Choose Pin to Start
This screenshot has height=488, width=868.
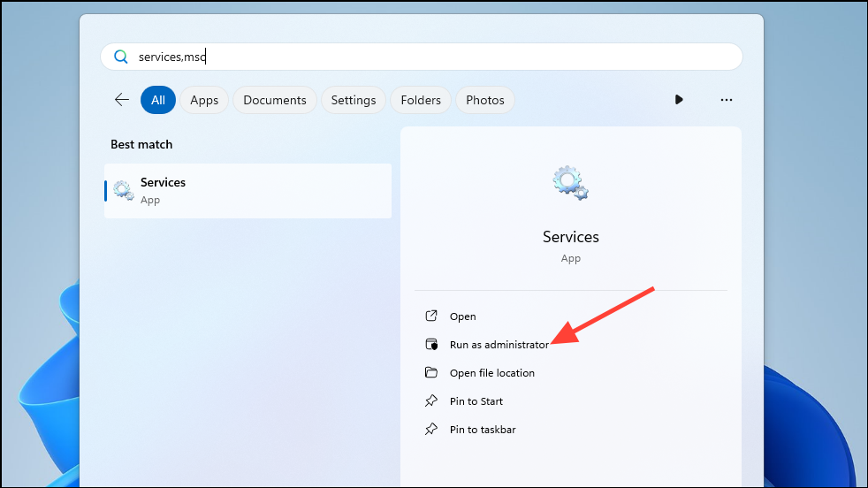[476, 401]
